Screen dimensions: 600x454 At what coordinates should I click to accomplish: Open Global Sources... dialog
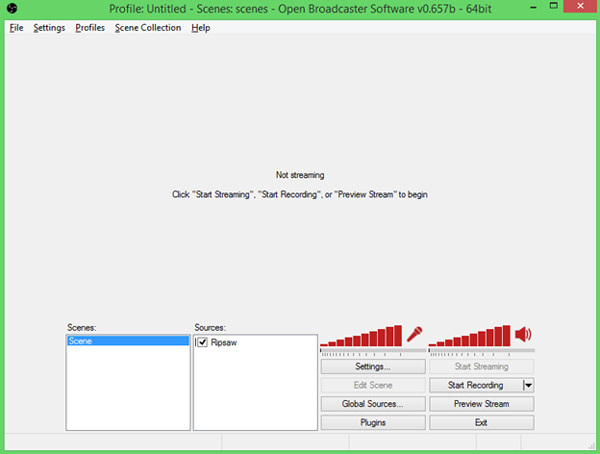(373, 404)
